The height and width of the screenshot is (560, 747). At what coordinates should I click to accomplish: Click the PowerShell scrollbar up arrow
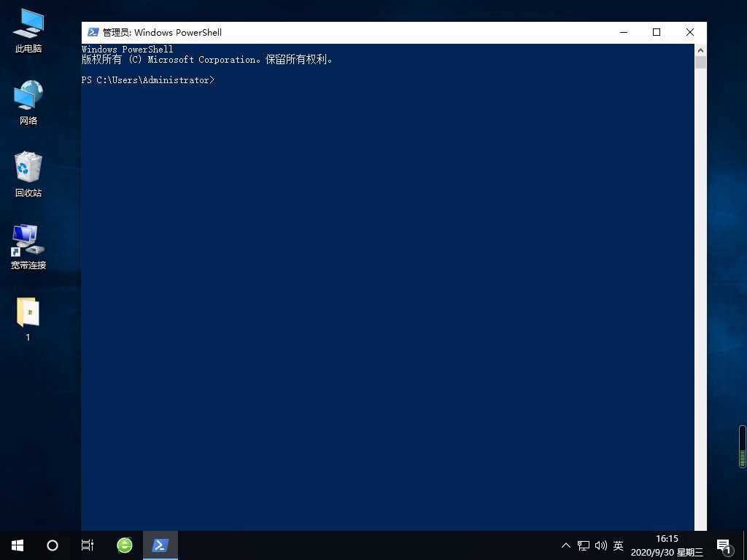pyautogui.click(x=700, y=50)
